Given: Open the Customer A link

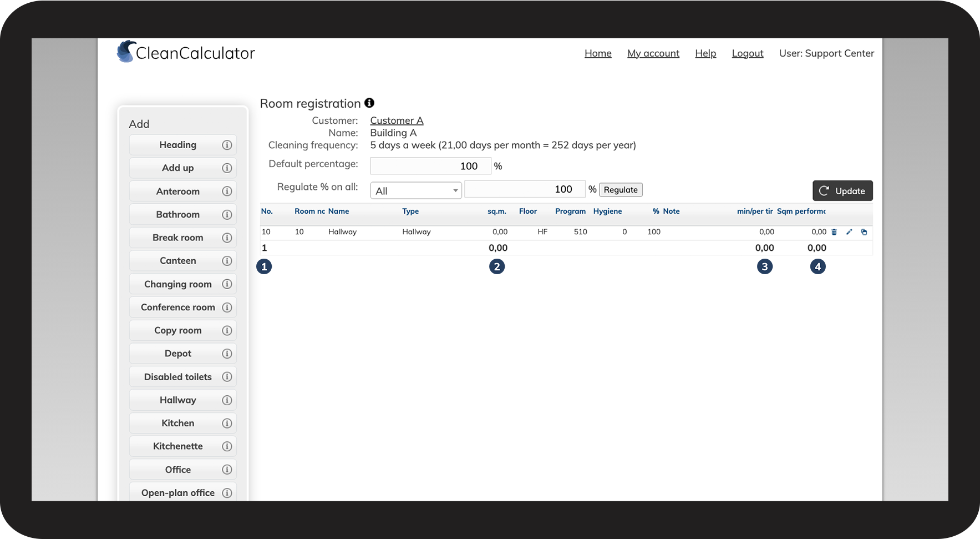Looking at the screenshot, I should 397,120.
